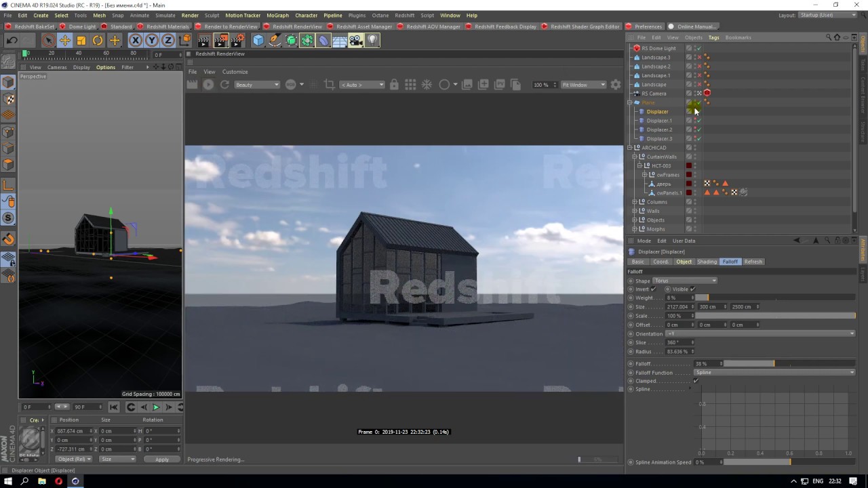Click Object Manager home icon
Image resolution: width=868 pixels, height=488 pixels.
coord(837,37)
